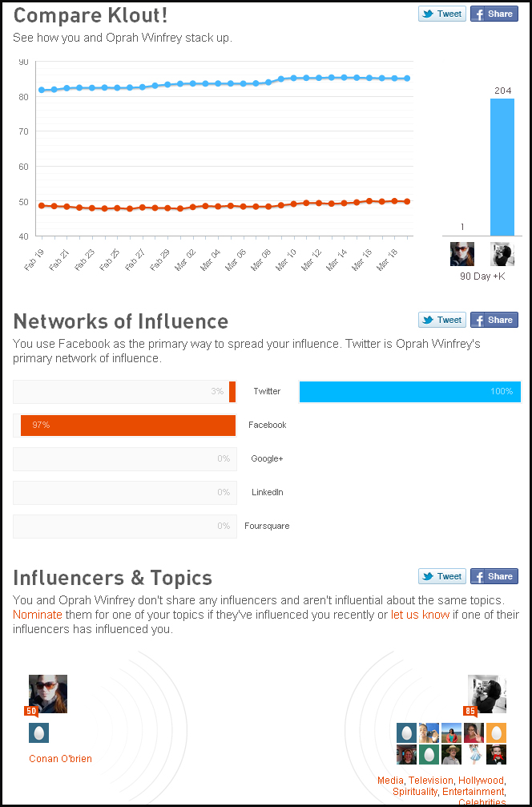Open the Nominate link
This screenshot has width=532, height=807.
point(37,615)
